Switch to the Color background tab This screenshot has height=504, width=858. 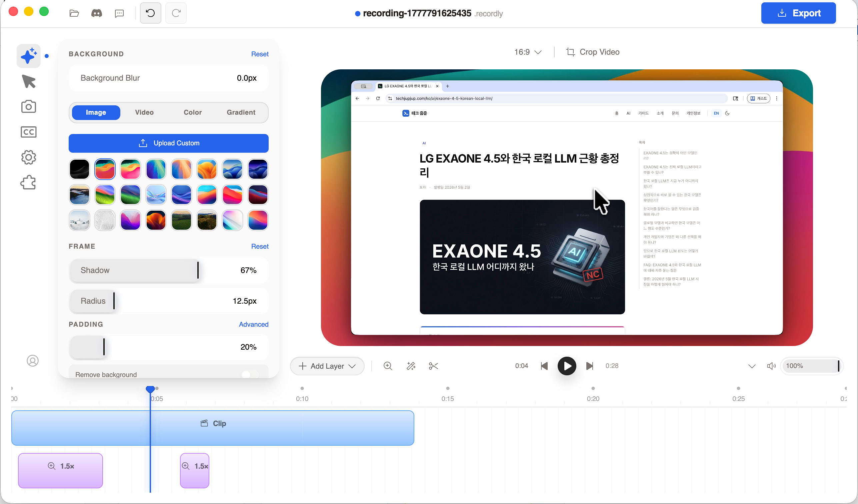pos(193,113)
